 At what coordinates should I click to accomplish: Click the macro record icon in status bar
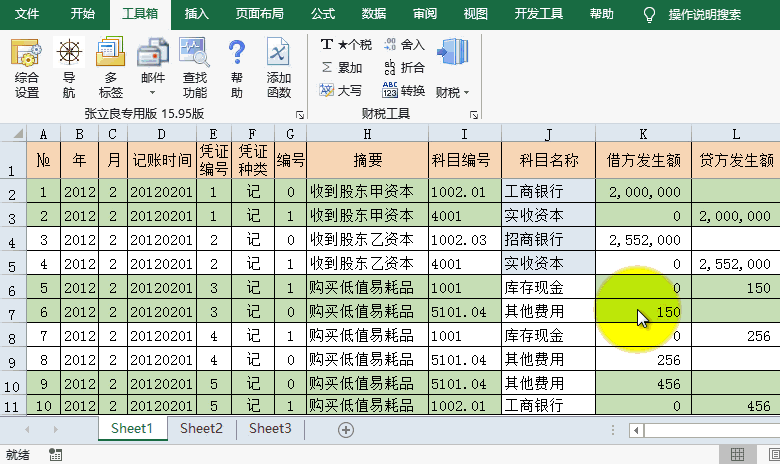(x=56, y=454)
